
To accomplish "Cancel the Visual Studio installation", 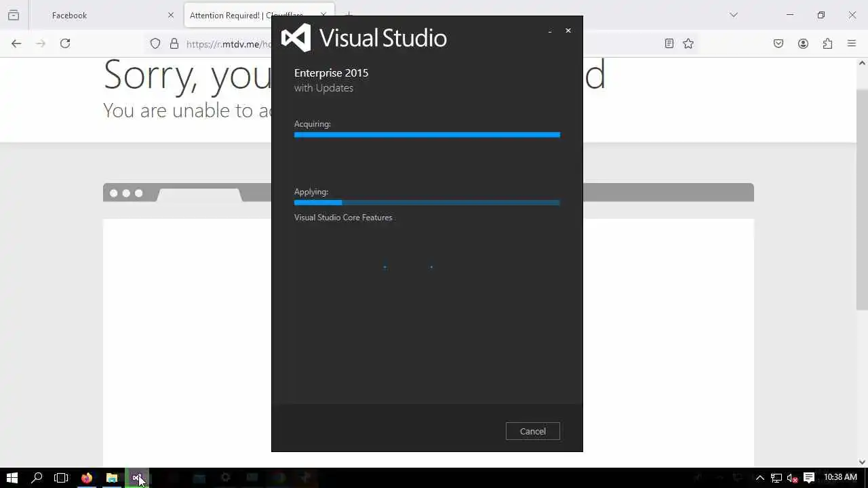I will click(532, 431).
